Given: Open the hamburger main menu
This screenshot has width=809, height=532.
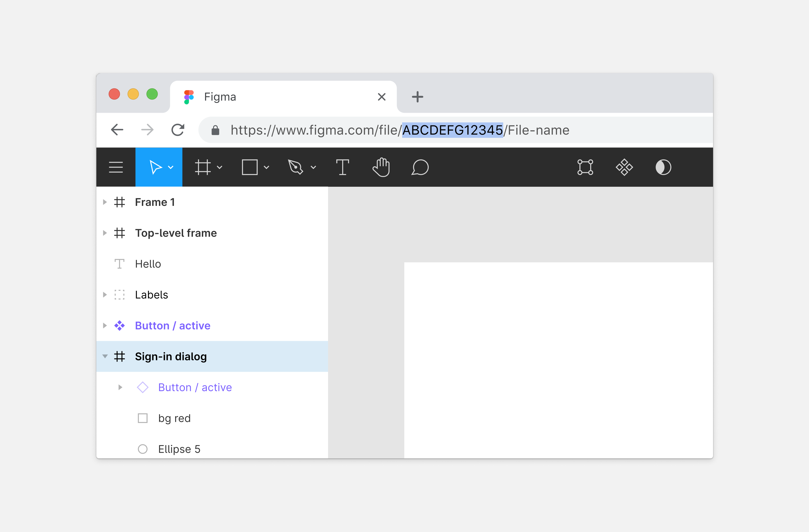Looking at the screenshot, I should point(116,167).
